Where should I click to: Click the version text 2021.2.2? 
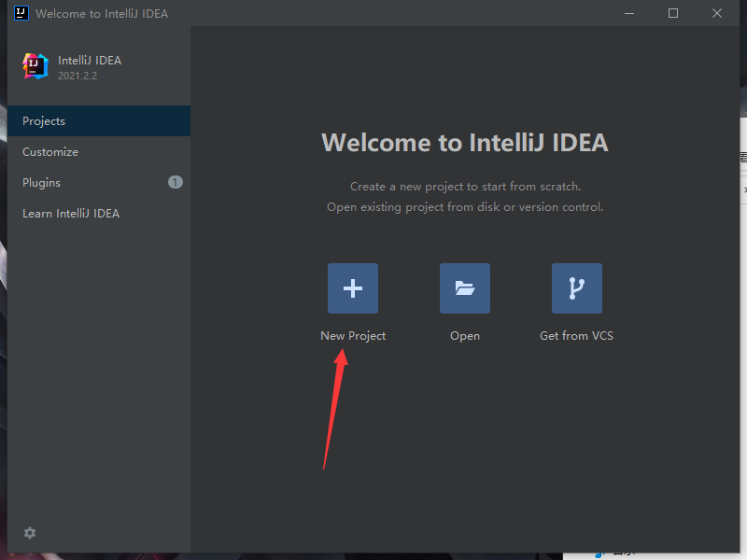point(78,76)
